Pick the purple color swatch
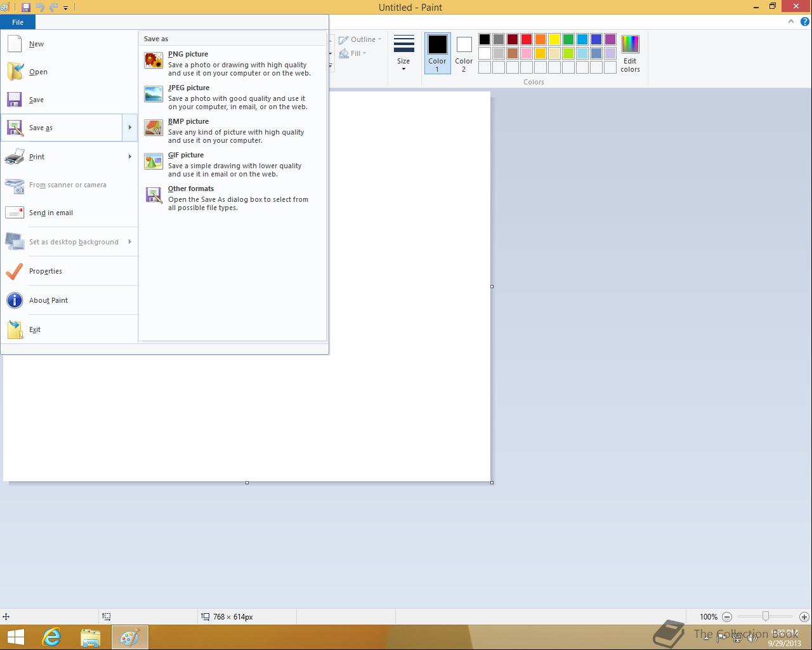 [610, 39]
